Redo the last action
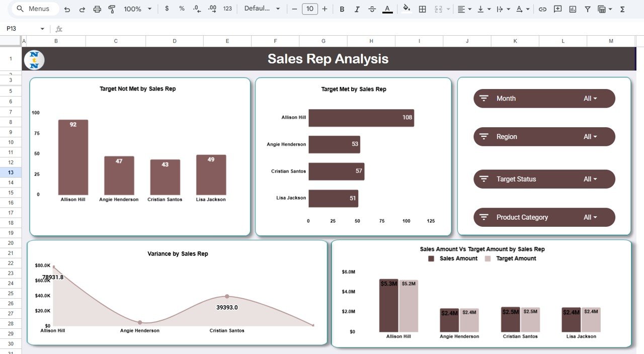Image resolution: width=644 pixels, height=354 pixels. click(x=82, y=9)
